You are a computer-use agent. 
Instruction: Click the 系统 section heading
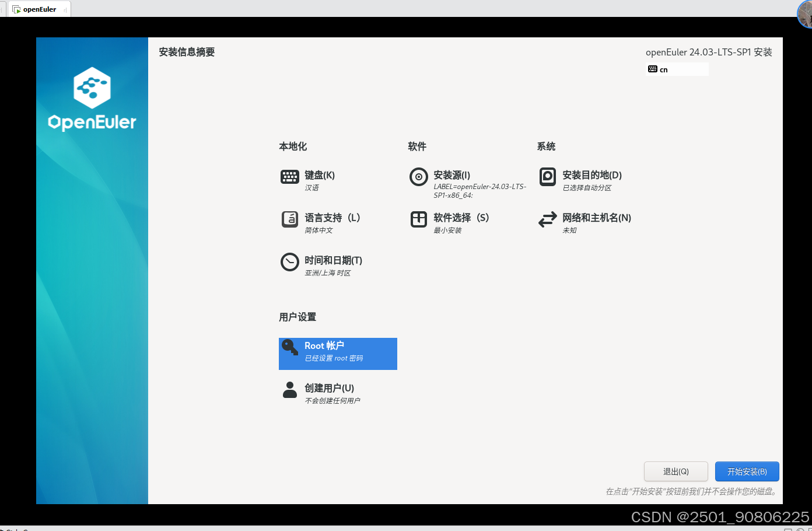[x=546, y=146]
